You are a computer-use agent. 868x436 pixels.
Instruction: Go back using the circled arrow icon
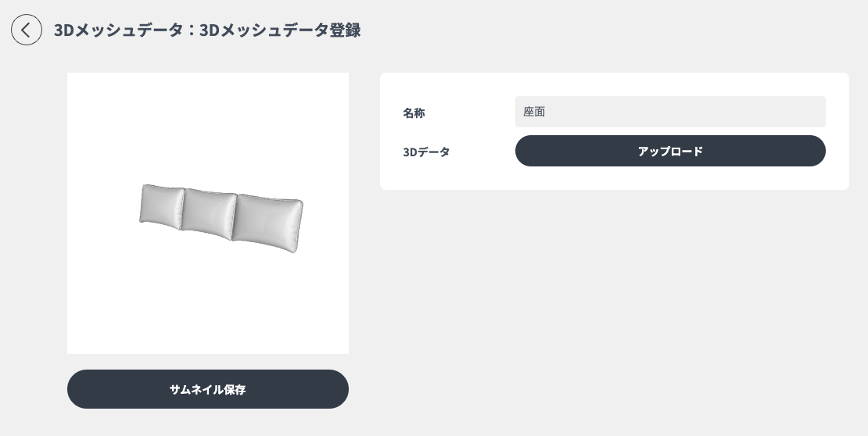click(26, 30)
